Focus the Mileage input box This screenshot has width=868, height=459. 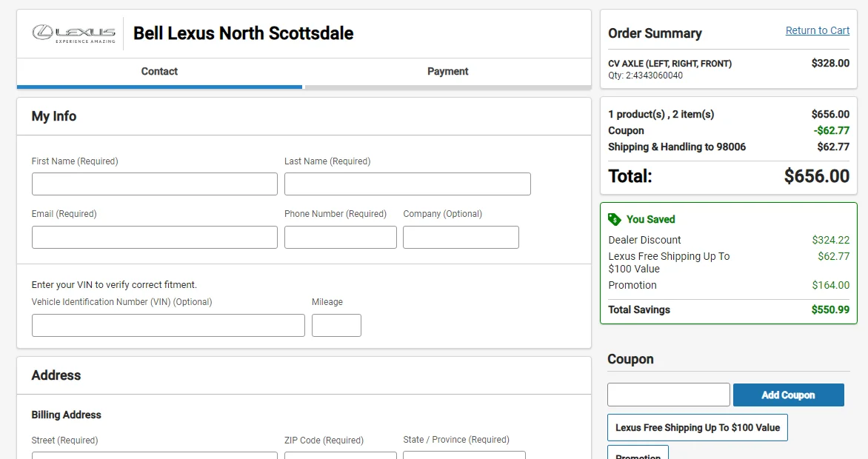click(x=336, y=326)
